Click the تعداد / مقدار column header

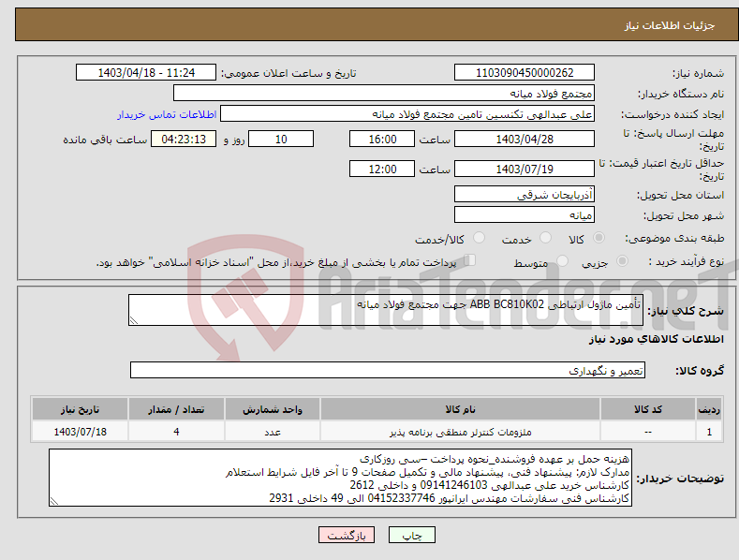[176, 409]
